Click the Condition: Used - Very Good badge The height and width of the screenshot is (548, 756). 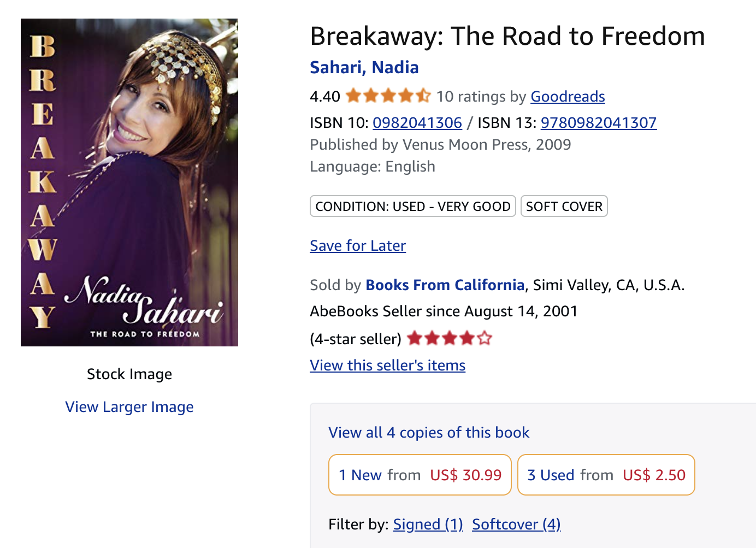(x=413, y=206)
